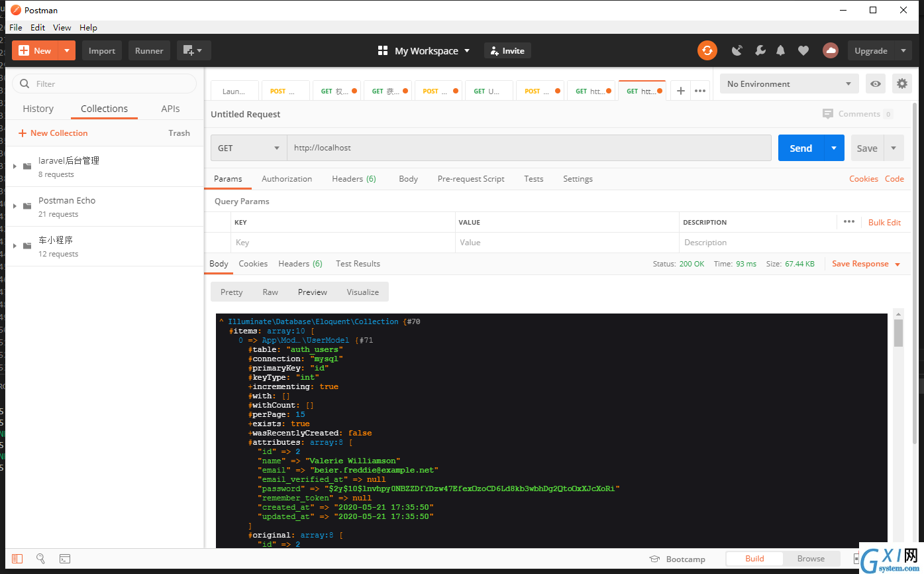The height and width of the screenshot is (574, 924).
Task: Open the No Environment dropdown
Action: (789, 84)
